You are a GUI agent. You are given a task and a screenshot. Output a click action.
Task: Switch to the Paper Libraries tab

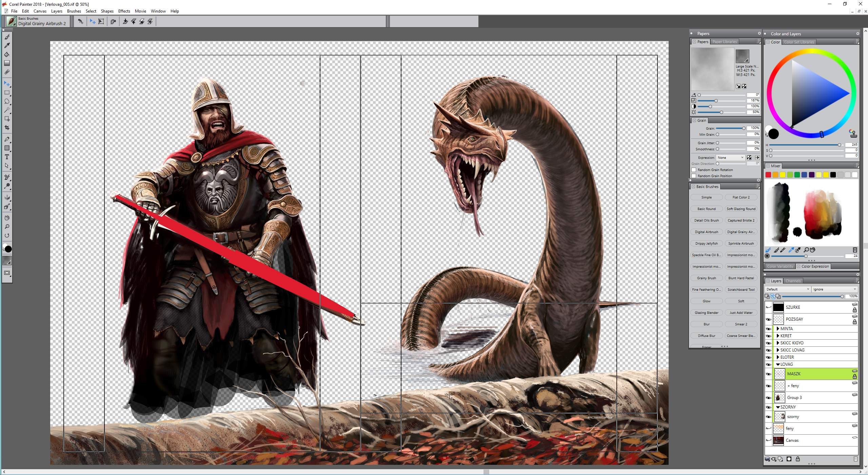(725, 42)
